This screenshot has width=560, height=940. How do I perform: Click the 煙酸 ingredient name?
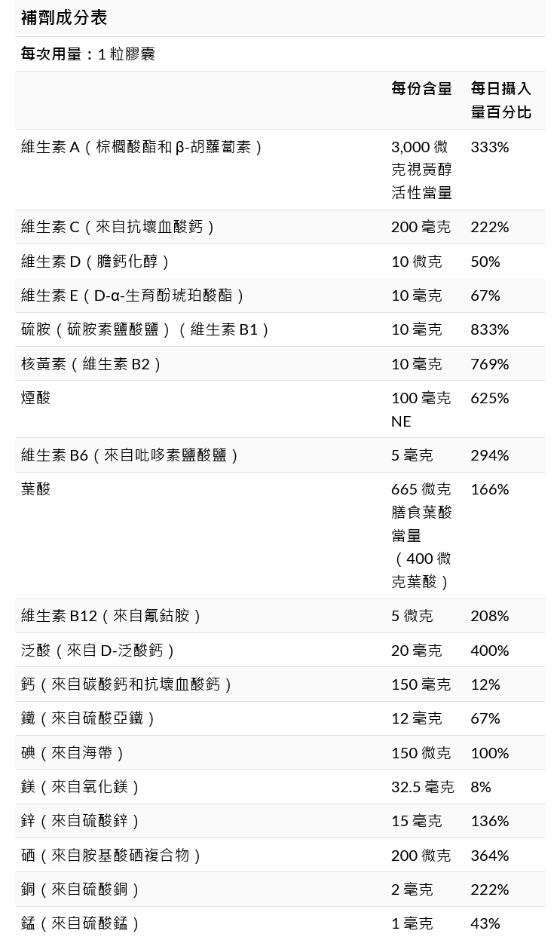click(35, 398)
